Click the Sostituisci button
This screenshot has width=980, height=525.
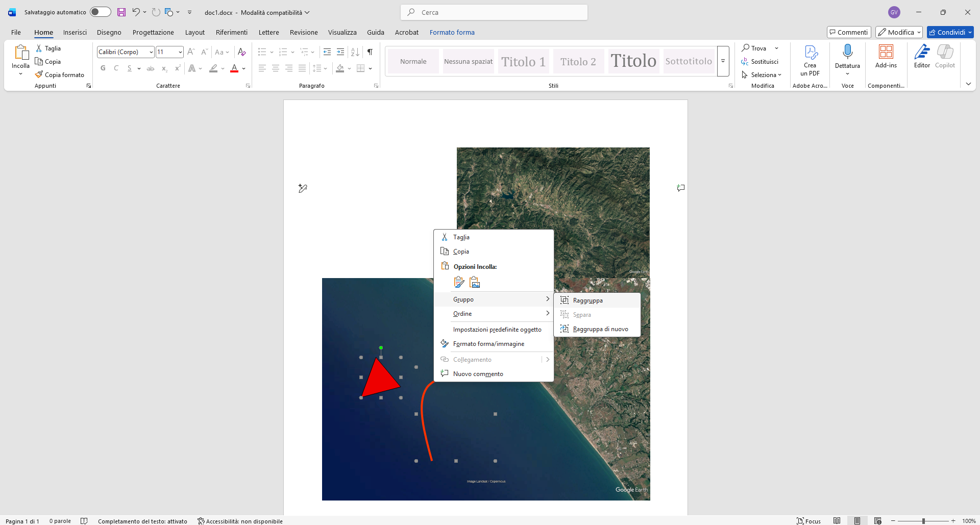pos(759,61)
